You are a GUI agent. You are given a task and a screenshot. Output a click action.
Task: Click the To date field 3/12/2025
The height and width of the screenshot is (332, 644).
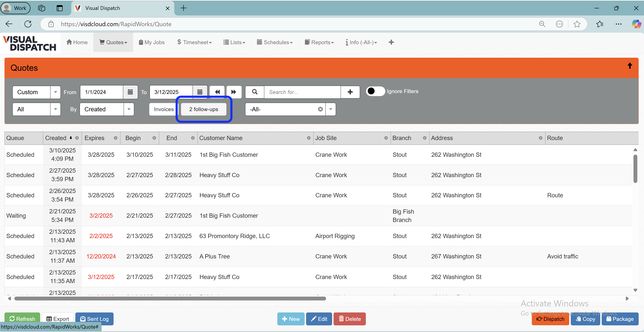[171, 92]
